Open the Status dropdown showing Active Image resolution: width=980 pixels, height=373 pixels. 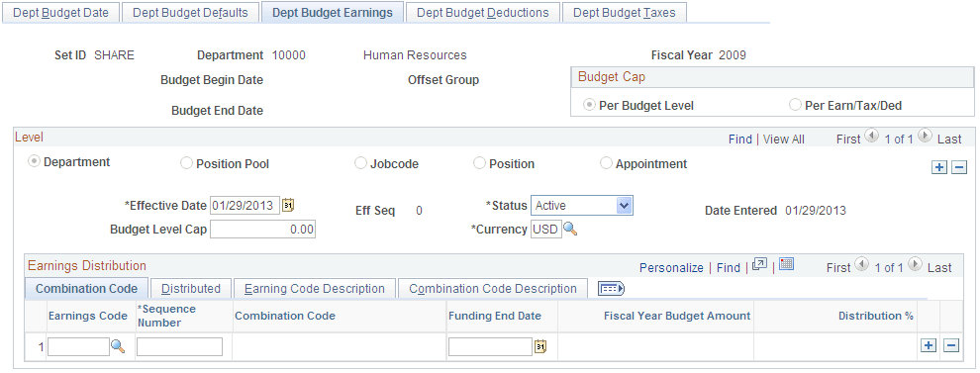click(x=582, y=205)
